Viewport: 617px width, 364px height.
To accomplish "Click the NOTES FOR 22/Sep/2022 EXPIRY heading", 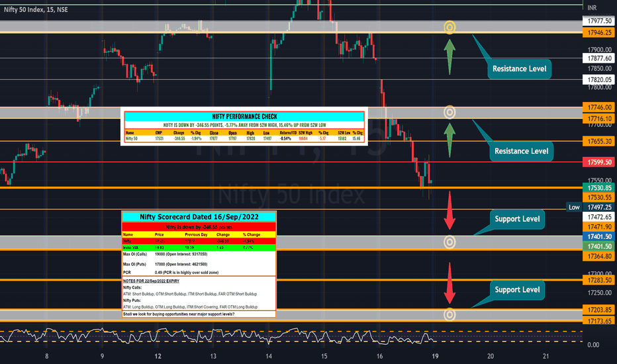I will [x=151, y=281].
